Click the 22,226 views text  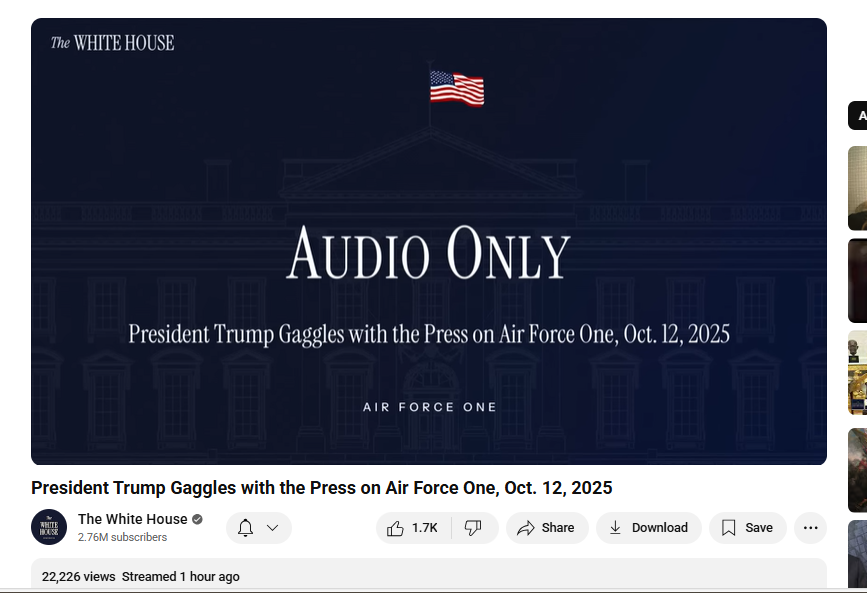79,576
